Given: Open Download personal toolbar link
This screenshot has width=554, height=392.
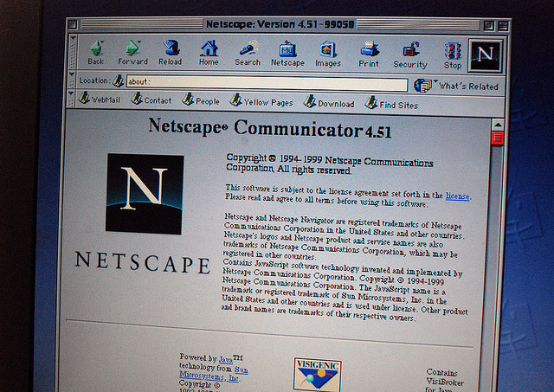Looking at the screenshot, I should (329, 103).
